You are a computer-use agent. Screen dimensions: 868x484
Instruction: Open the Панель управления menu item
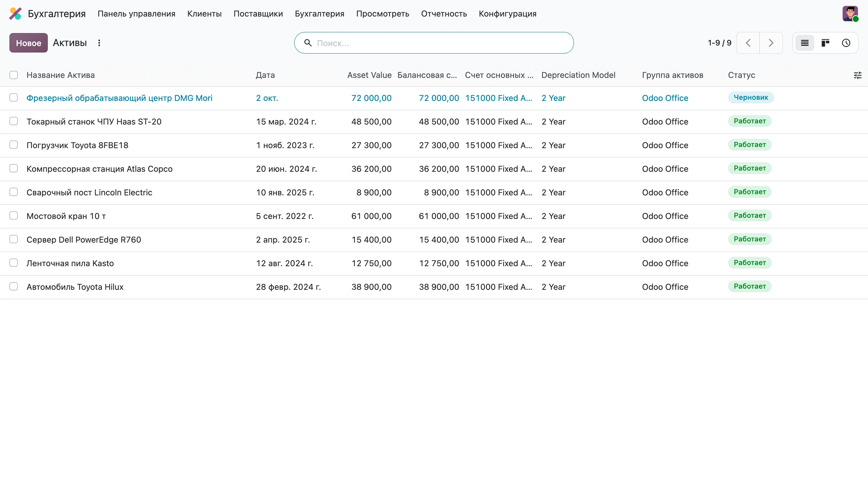click(x=136, y=14)
